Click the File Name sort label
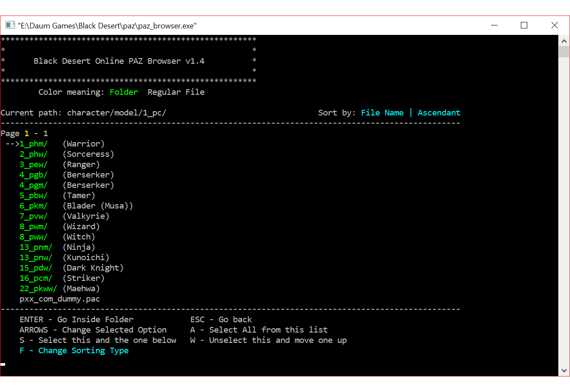Image resolution: width=570 pixels, height=392 pixels. point(382,113)
